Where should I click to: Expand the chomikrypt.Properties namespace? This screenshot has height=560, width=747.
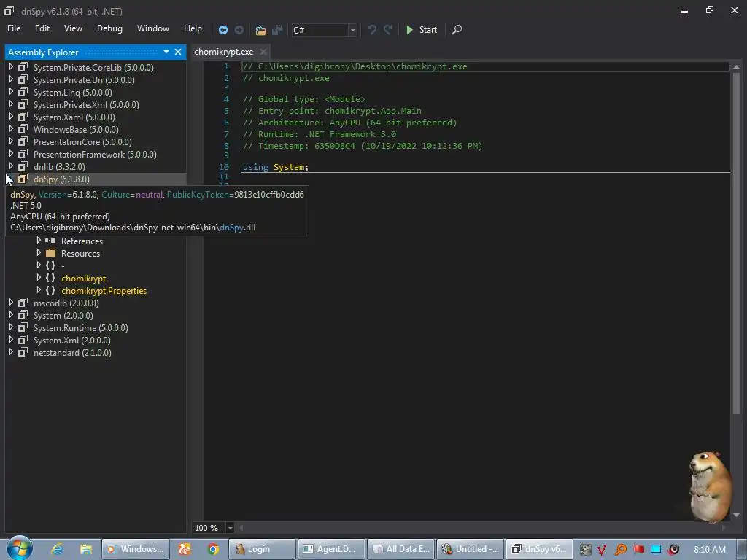pos(39,290)
